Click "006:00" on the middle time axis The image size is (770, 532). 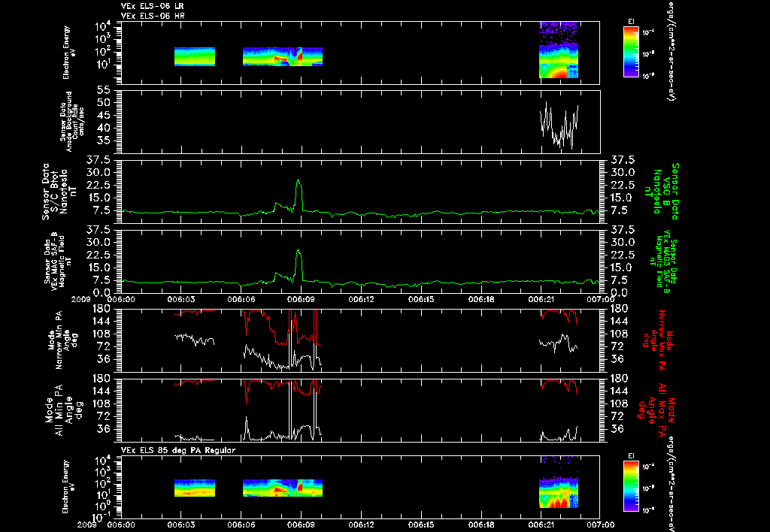point(121,299)
